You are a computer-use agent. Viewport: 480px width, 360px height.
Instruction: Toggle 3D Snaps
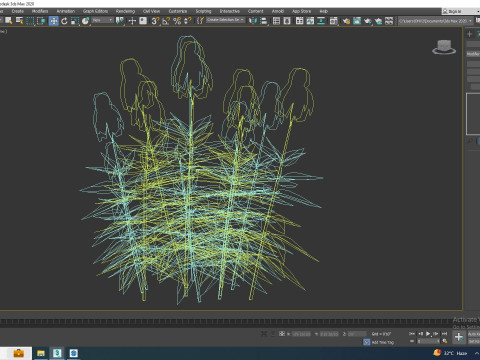tap(155, 21)
